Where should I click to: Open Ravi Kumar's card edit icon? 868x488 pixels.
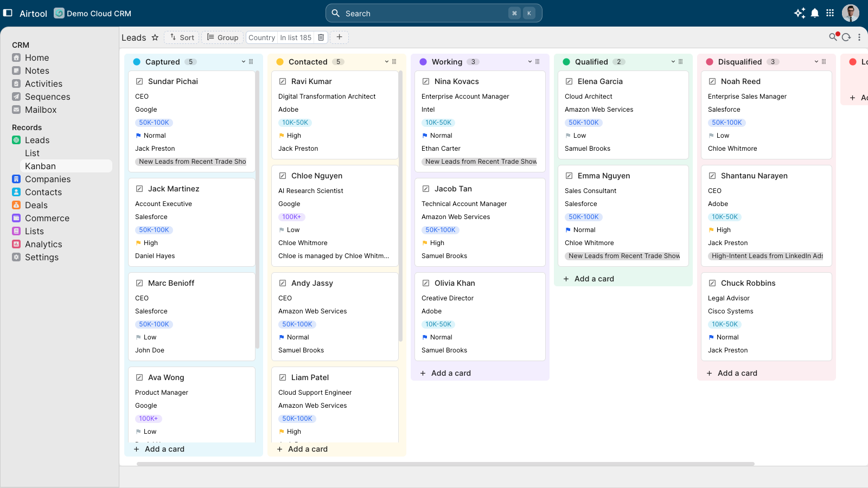[x=283, y=81]
